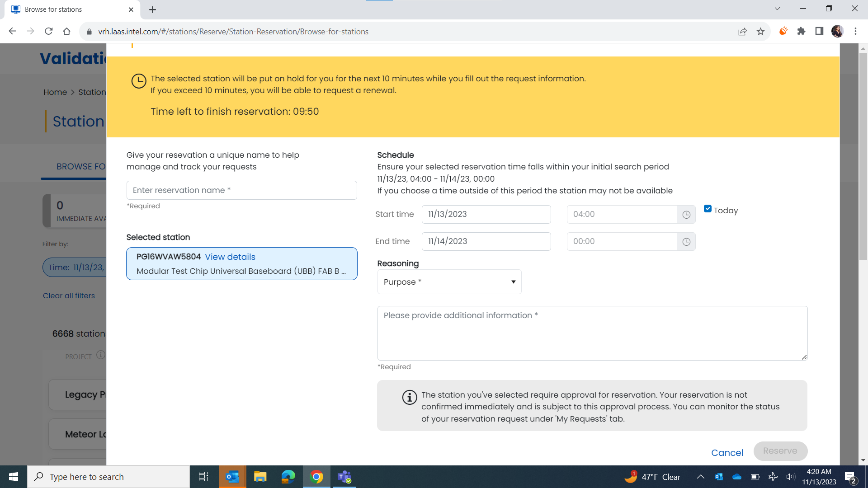
Task: Open View details for station PG16WVAW5804
Action: point(230,257)
